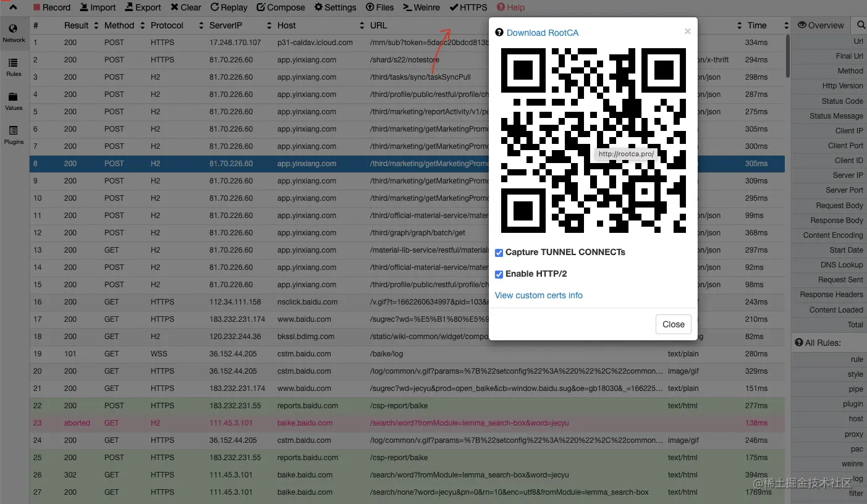Viewport: 867px width, 504px height.
Task: Sort by the Time column
Action: click(x=767, y=25)
